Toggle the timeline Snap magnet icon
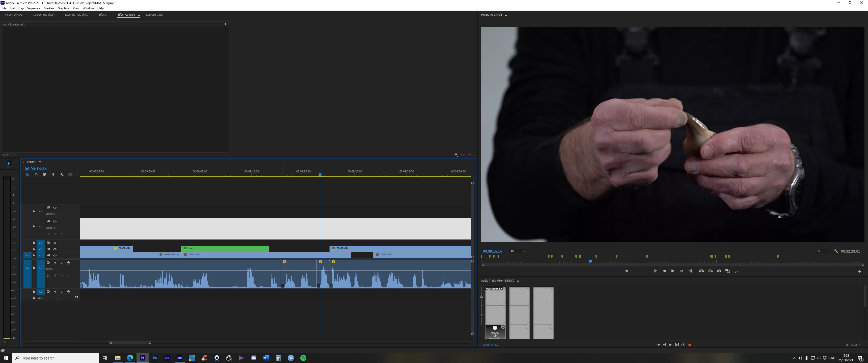Image resolution: width=868 pixels, height=363 pixels. [x=36, y=174]
